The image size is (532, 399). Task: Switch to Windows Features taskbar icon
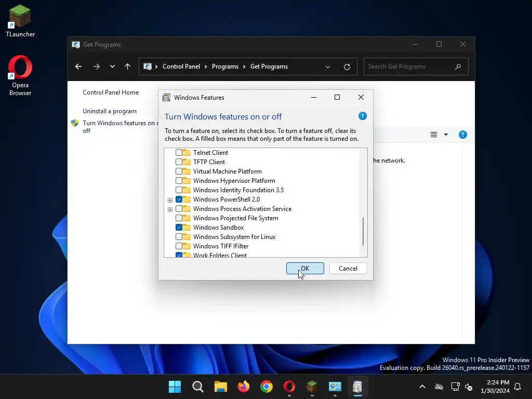357,387
